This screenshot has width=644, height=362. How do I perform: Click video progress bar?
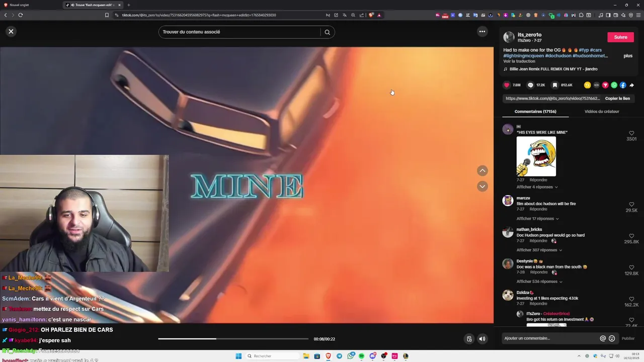coord(233,339)
